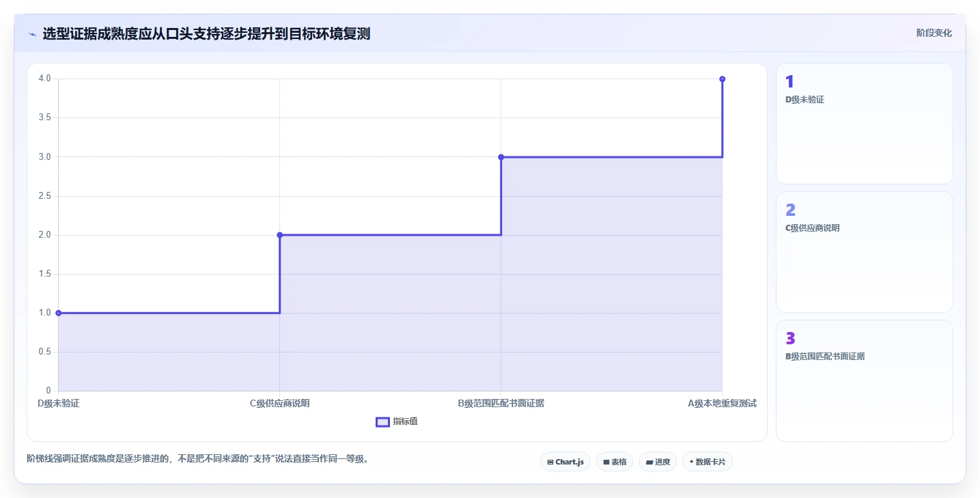
Task: Click the chart title 选型证据成熟度…
Action: [206, 33]
